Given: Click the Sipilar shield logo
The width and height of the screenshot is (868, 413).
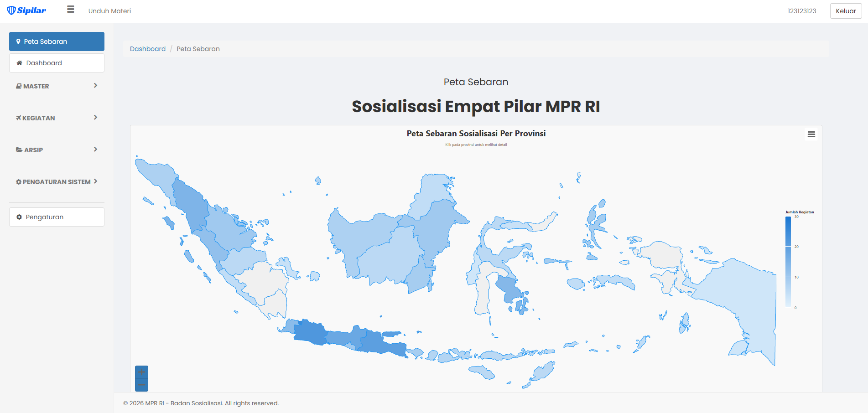Looking at the screenshot, I should point(11,10).
